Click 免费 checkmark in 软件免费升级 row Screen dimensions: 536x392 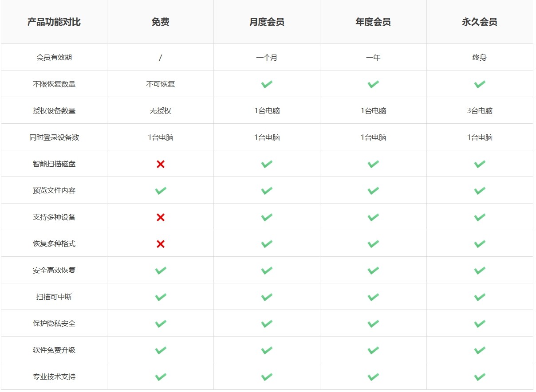point(161,350)
